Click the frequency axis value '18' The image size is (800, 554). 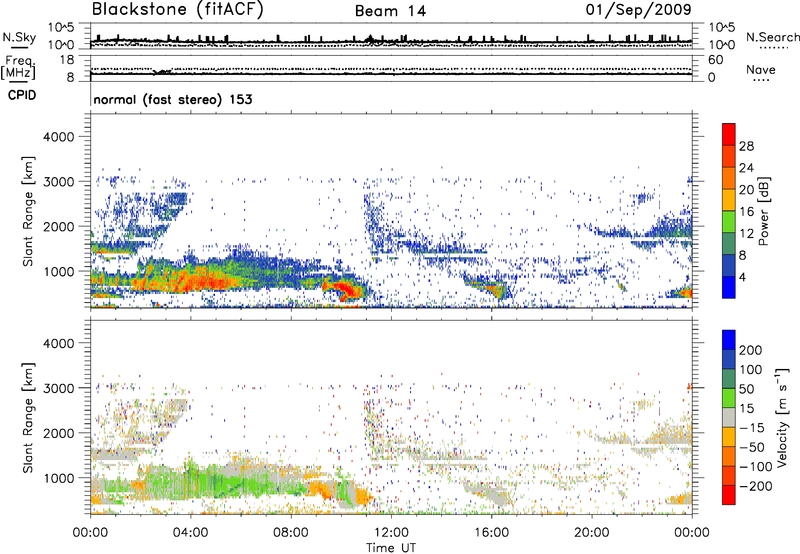click(x=67, y=60)
